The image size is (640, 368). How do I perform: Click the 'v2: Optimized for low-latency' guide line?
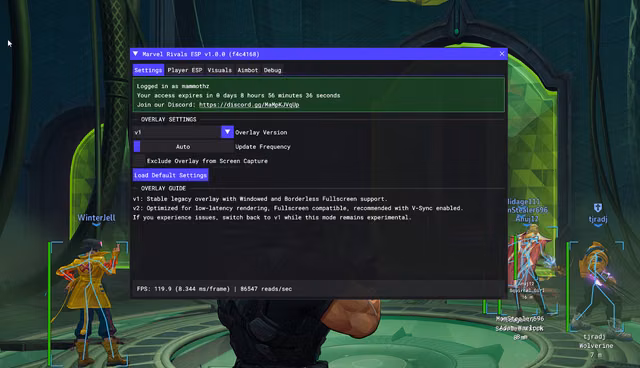(298, 208)
